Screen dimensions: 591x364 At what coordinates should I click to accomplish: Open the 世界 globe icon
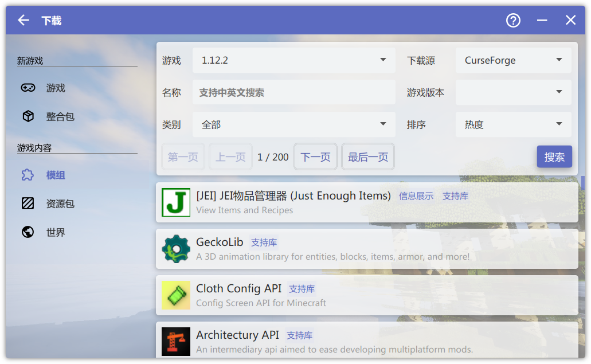(28, 232)
